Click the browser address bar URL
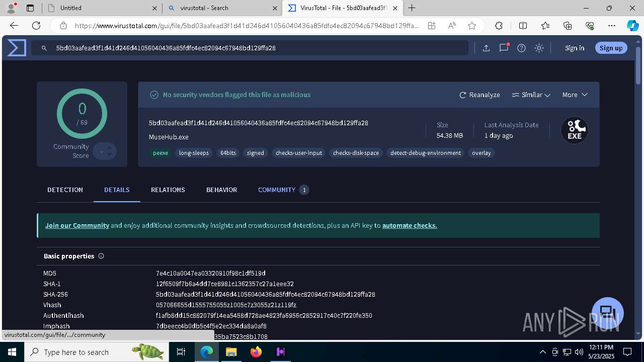644x362 pixels. coord(247,26)
